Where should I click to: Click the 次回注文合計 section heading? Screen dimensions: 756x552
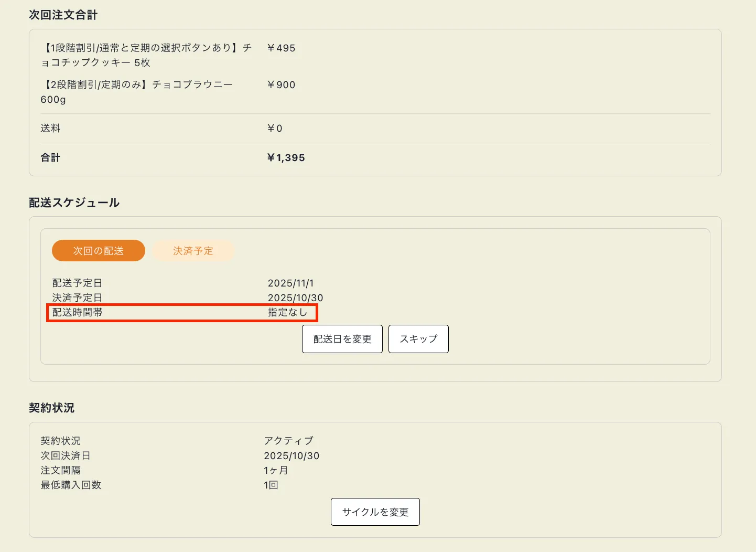(63, 15)
